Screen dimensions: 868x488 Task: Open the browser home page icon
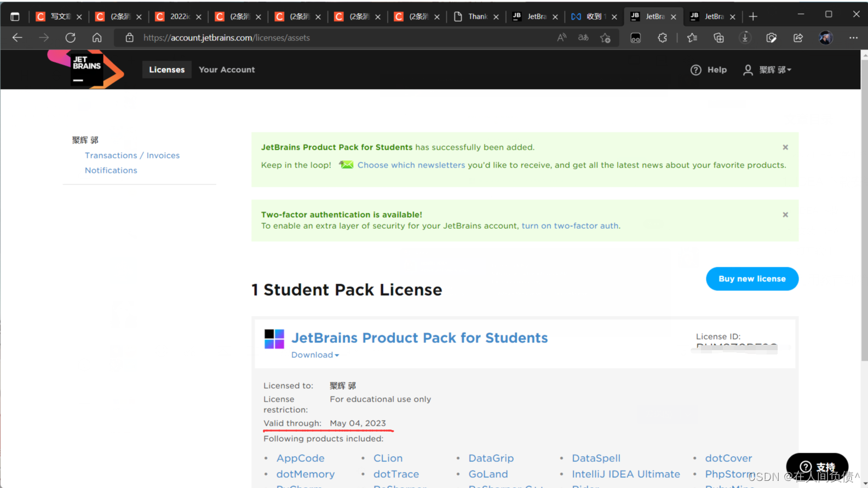[97, 38]
